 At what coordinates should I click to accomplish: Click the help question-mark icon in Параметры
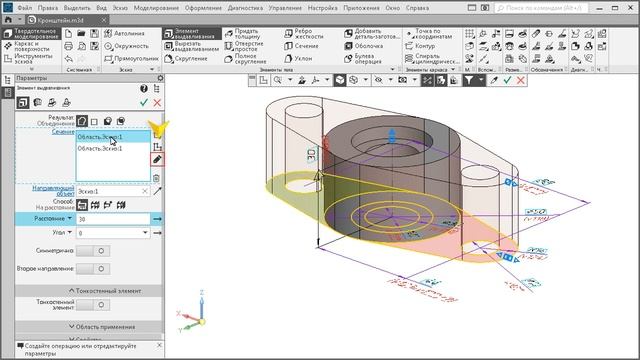click(x=144, y=89)
